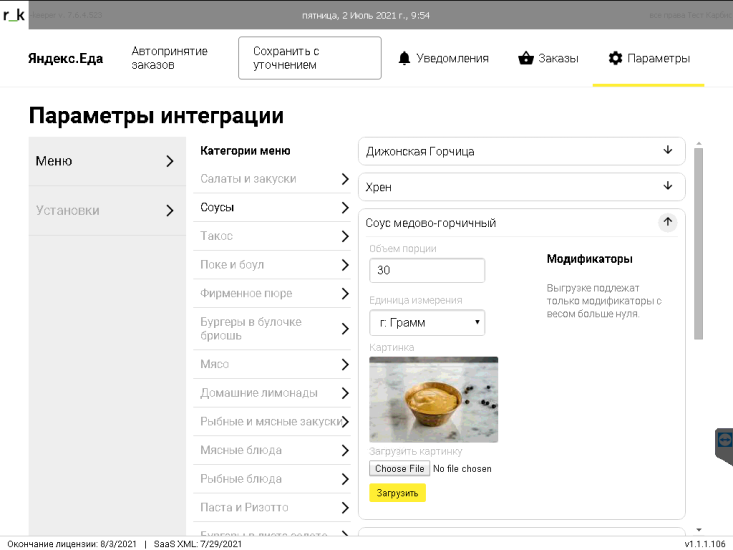The height and width of the screenshot is (550, 733).
Task: Click the chevron next to Установки
Action: tap(170, 211)
